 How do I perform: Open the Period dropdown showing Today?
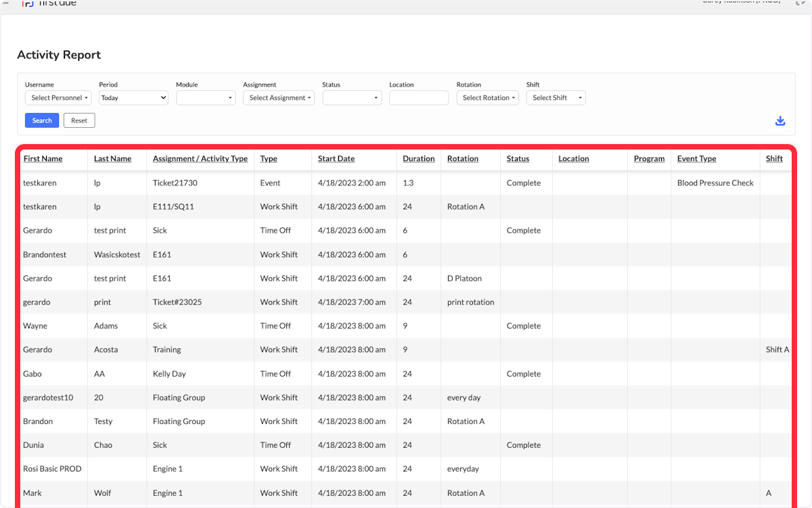(133, 98)
